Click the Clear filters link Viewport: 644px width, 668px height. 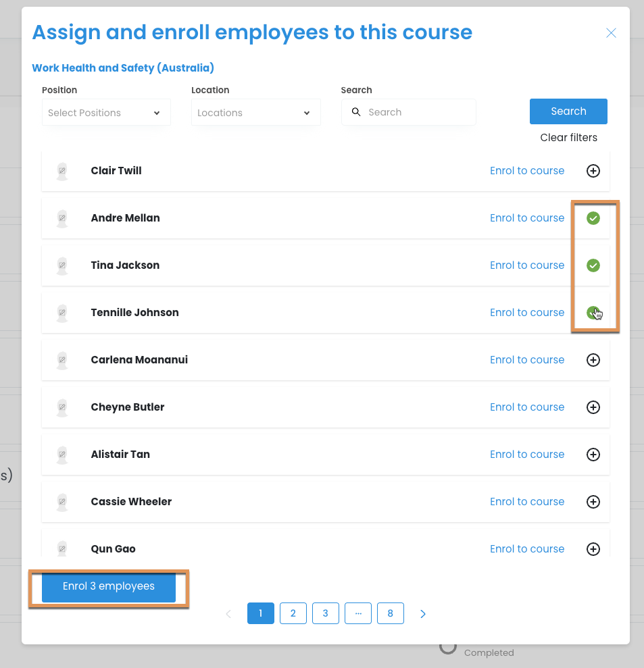[568, 138]
